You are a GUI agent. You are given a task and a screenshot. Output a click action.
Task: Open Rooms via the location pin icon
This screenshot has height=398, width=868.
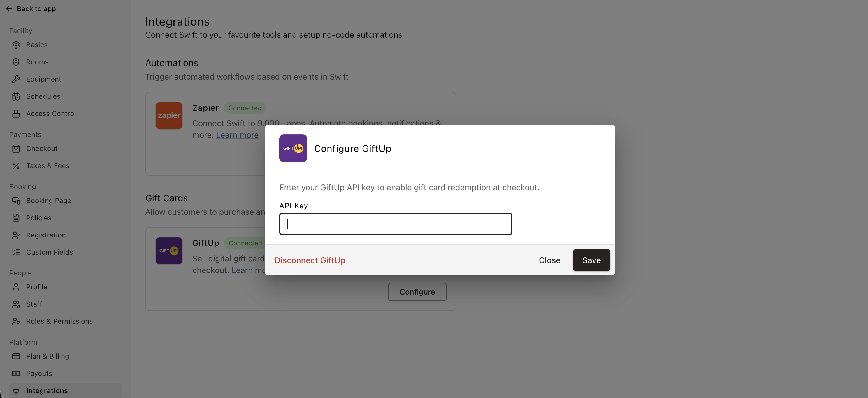pos(16,62)
